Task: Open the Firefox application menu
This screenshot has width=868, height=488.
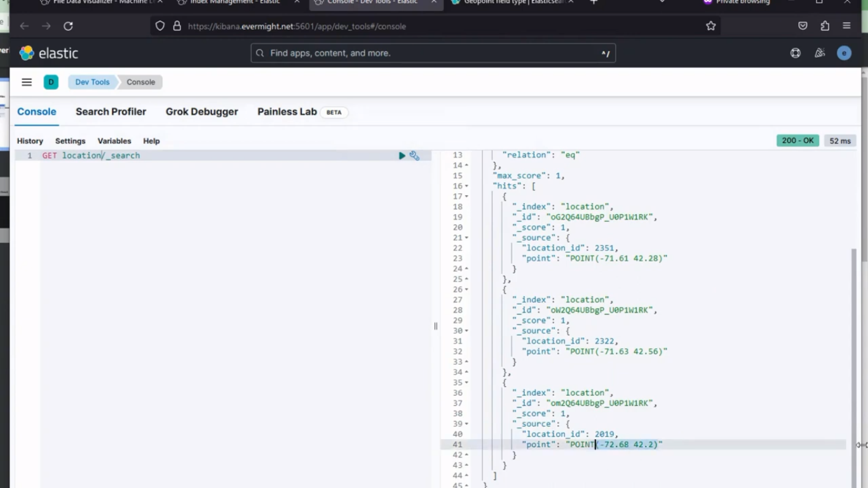Action: click(846, 26)
